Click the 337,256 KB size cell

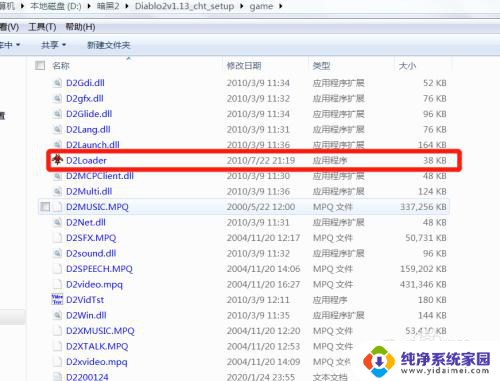423,207
